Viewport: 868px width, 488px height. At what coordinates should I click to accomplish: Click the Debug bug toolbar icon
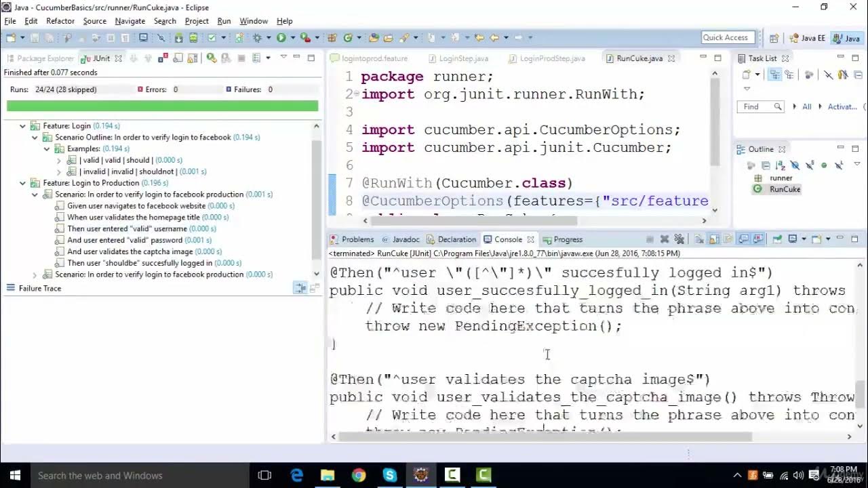point(257,37)
